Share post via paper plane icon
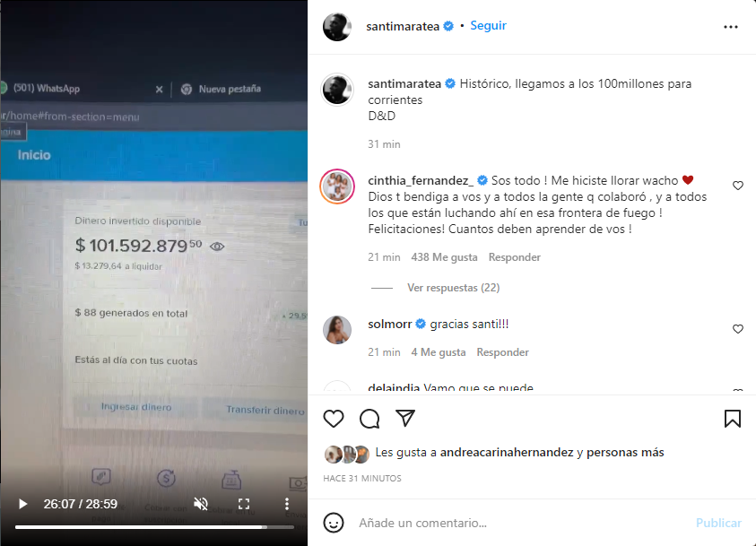 (x=405, y=419)
